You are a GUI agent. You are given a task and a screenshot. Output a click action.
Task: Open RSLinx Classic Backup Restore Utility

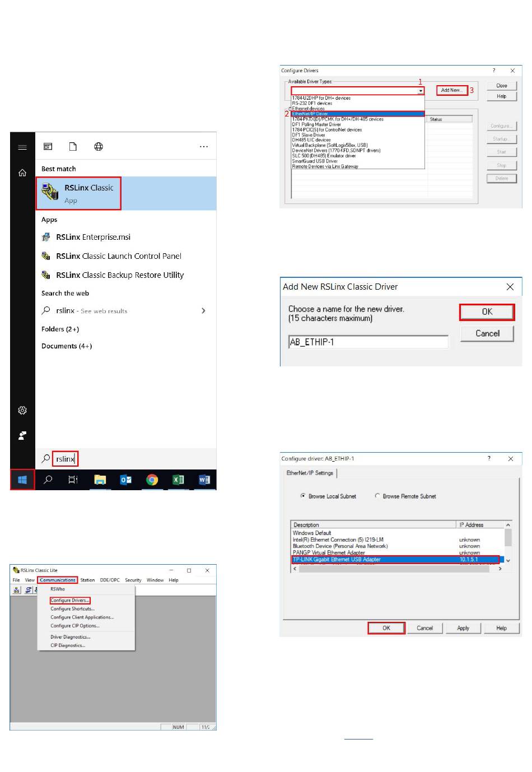click(x=119, y=275)
